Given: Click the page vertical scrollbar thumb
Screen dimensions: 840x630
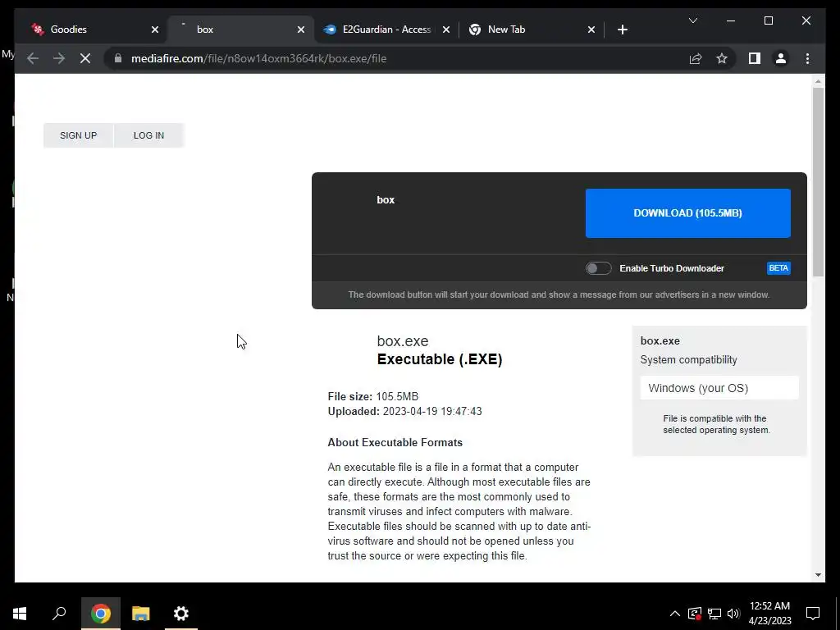Looking at the screenshot, I should click(x=818, y=182).
